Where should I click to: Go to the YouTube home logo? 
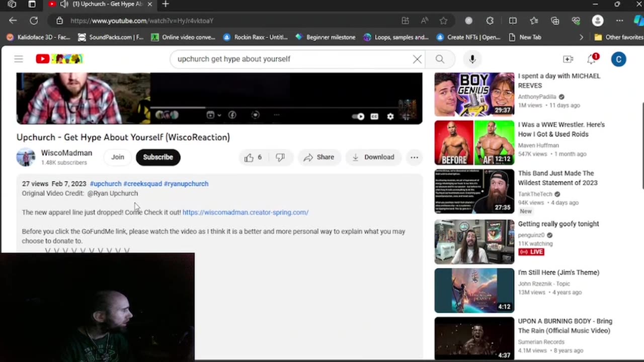pos(59,59)
